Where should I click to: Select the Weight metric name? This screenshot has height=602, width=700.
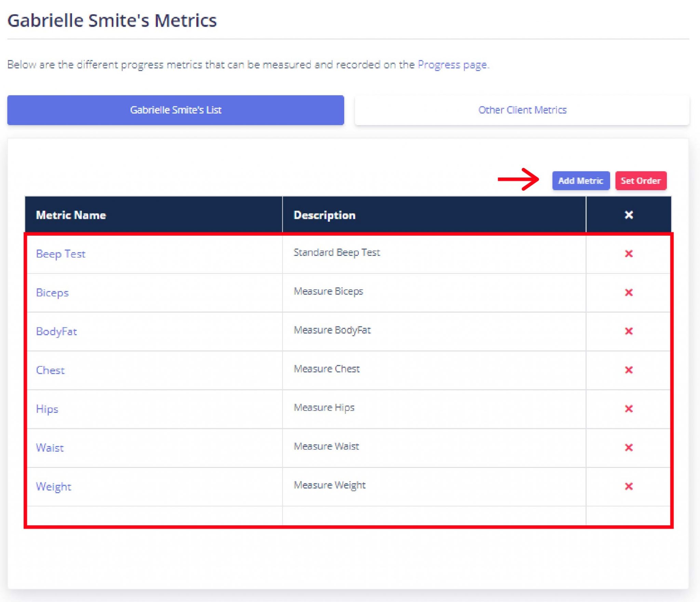tap(54, 486)
